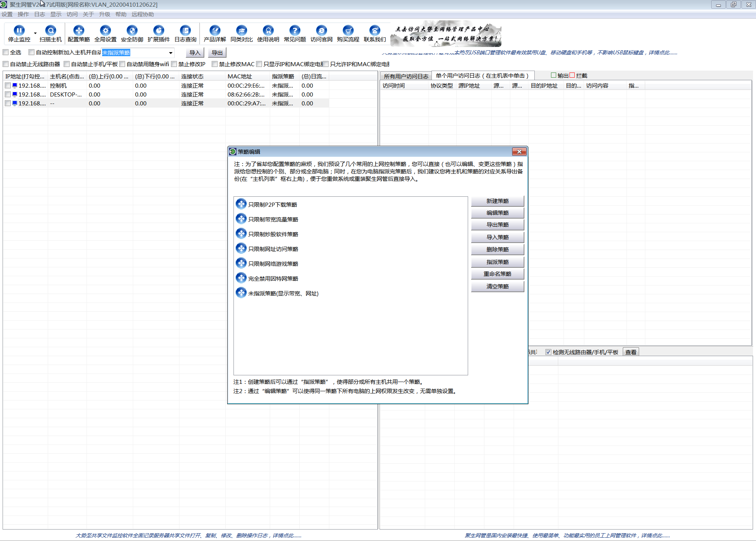Enable 自动禁止无线路由器 checkbox
Image resolution: width=756 pixels, height=541 pixels.
[6, 64]
